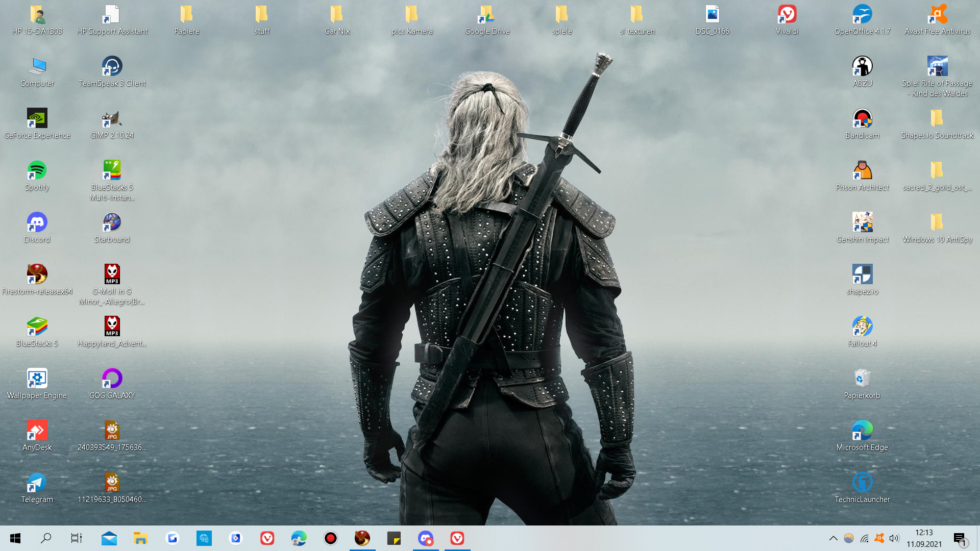Click the GOG GALAXY shortcut
The height and width of the screenshot is (551, 980).
[112, 379]
